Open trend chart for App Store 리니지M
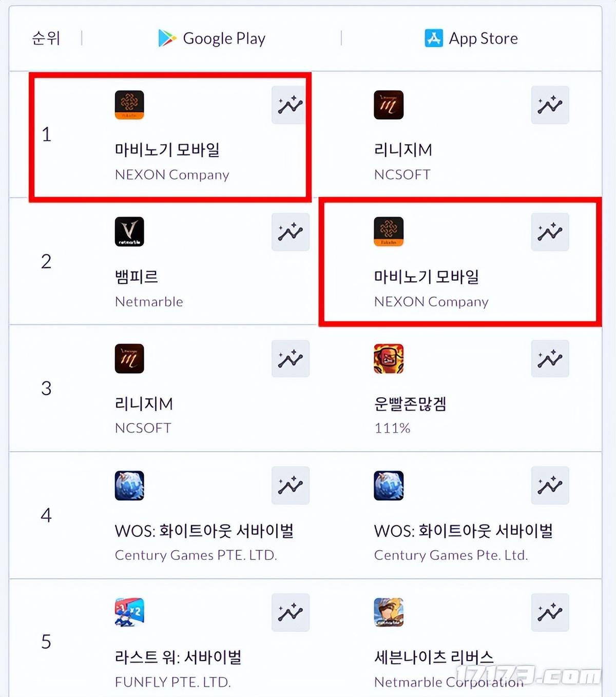 550,105
